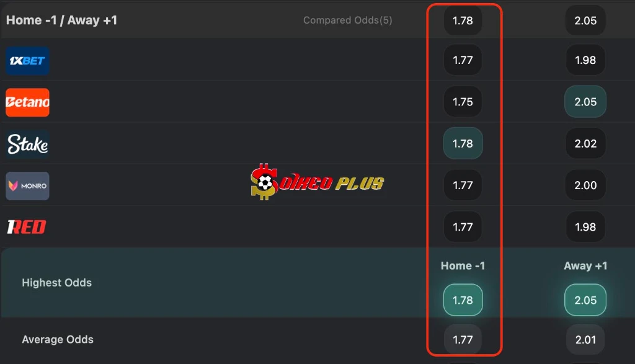The image size is (635, 364).
Task: Open the Monro bookmaker logo
Action: pos(27,186)
